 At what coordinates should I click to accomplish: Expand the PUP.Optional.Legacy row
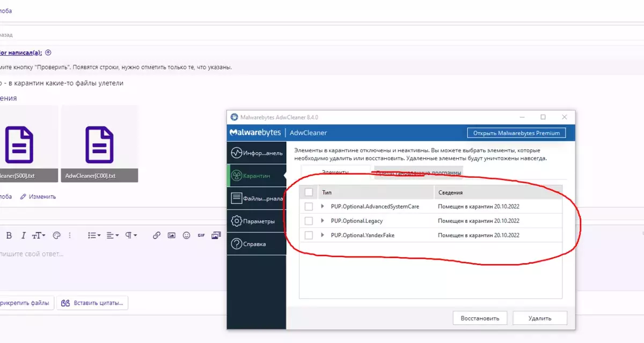click(x=323, y=221)
